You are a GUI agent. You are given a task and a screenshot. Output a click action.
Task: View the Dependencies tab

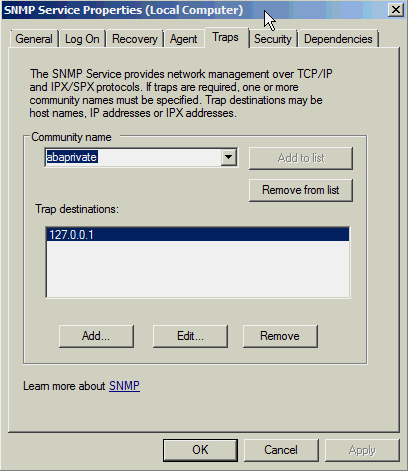[338, 39]
